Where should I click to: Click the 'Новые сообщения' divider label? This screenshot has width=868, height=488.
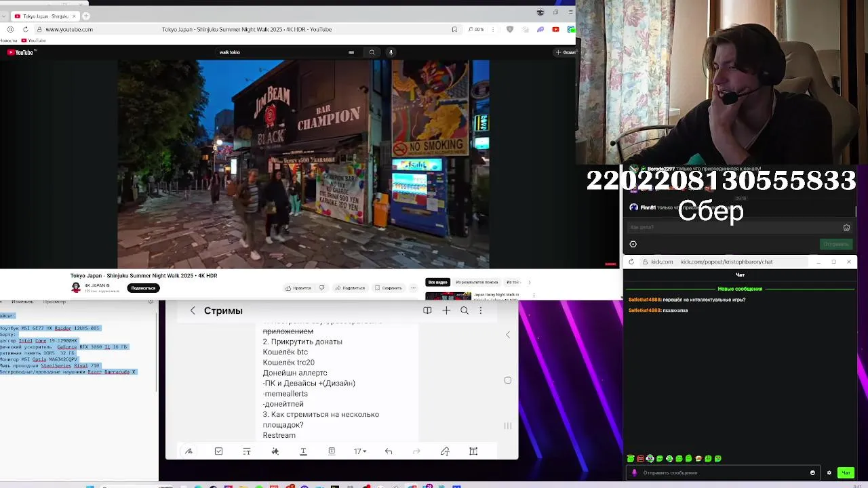(740, 289)
